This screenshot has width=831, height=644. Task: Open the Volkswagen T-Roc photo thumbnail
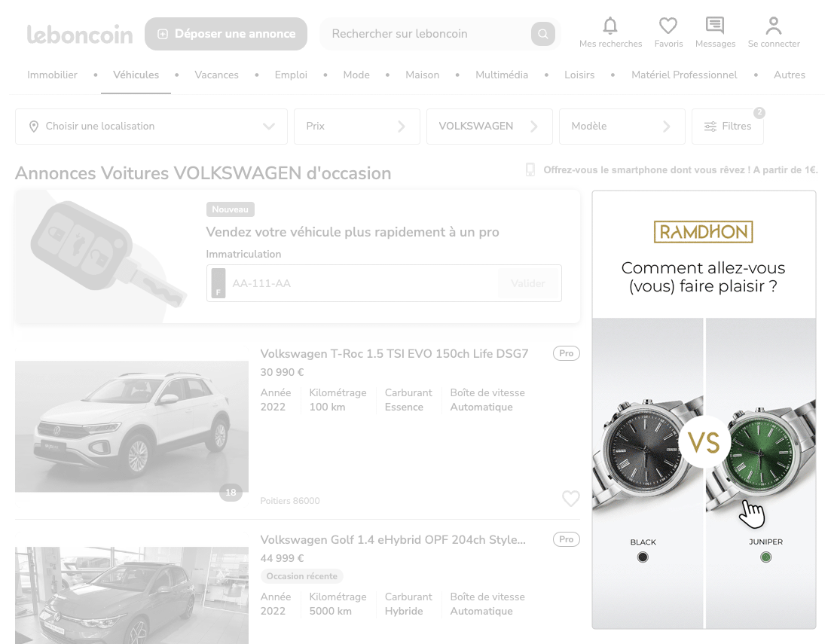coord(132,426)
